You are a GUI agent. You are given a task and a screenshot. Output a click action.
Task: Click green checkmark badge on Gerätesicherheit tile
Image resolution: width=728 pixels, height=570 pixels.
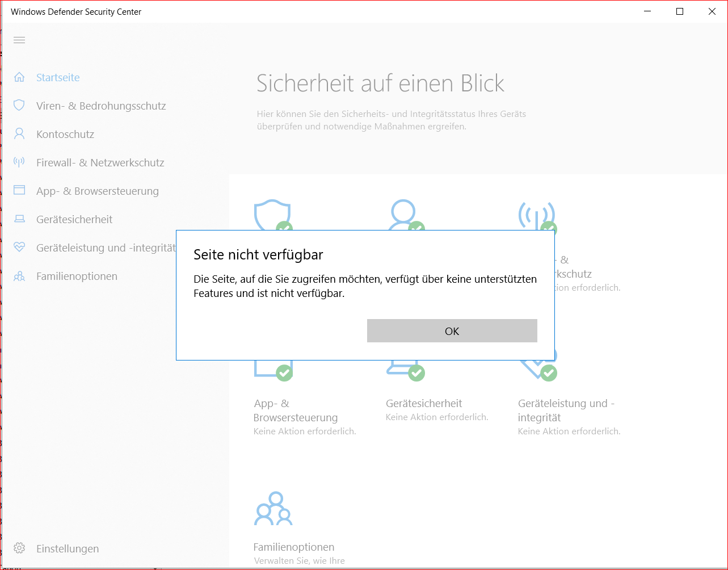[416, 372]
